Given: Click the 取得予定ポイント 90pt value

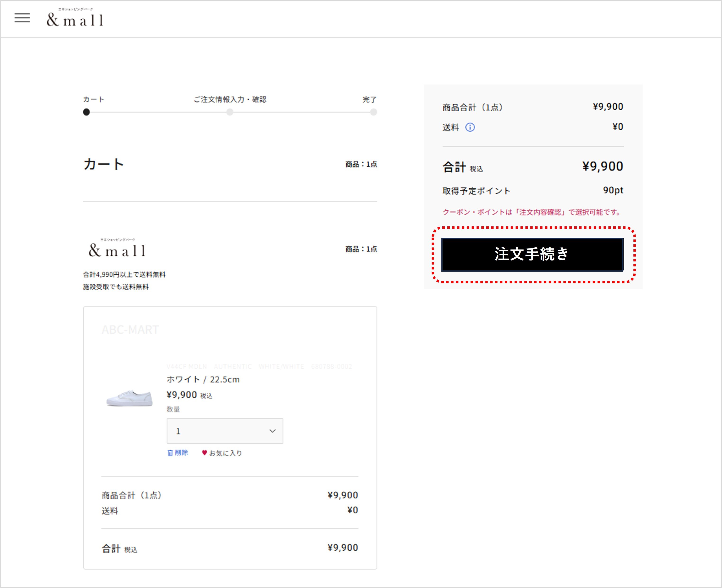Looking at the screenshot, I should [613, 190].
